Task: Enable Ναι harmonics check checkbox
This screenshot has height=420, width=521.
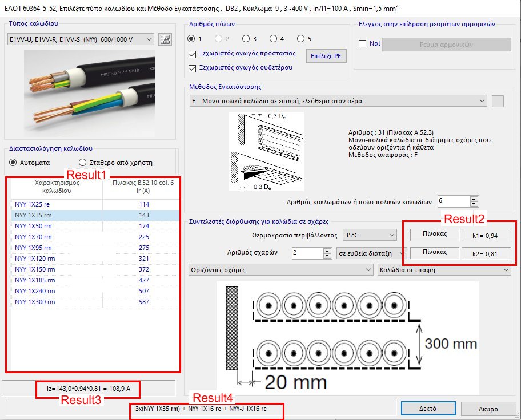Action: click(363, 43)
